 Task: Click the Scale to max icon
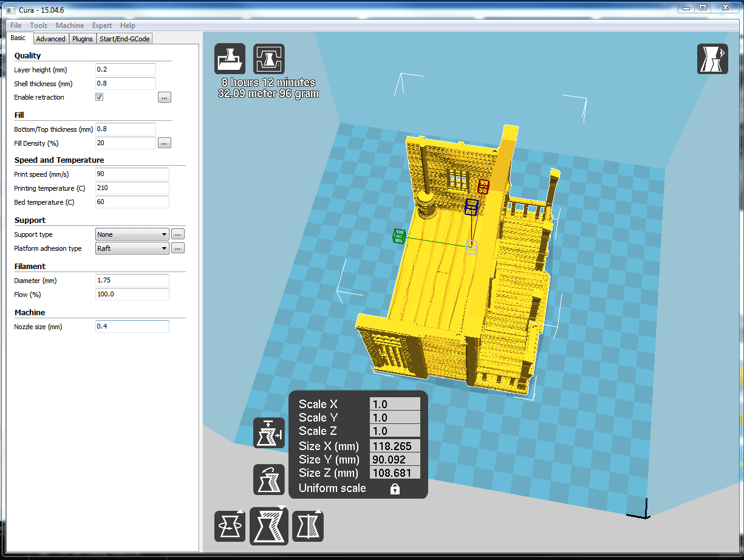(x=269, y=432)
